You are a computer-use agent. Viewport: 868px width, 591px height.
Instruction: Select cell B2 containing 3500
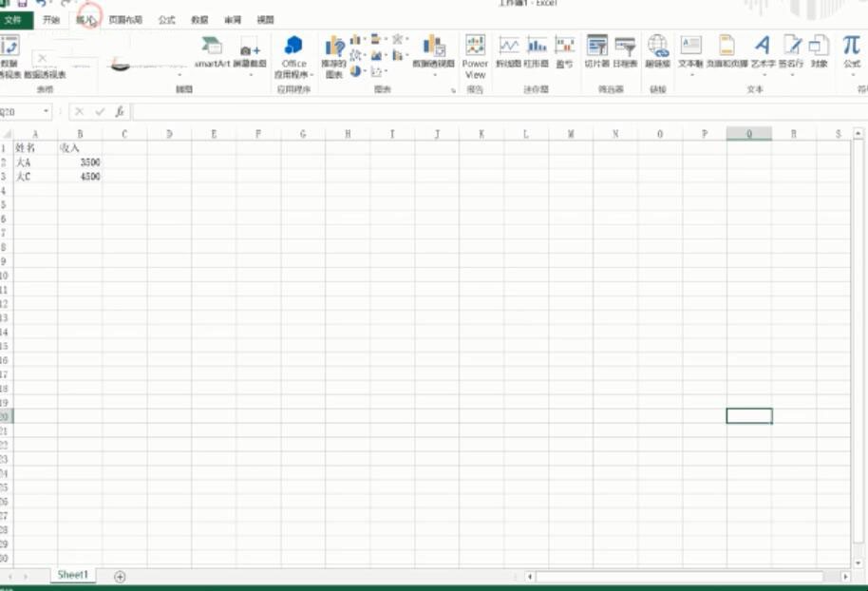[x=81, y=162]
